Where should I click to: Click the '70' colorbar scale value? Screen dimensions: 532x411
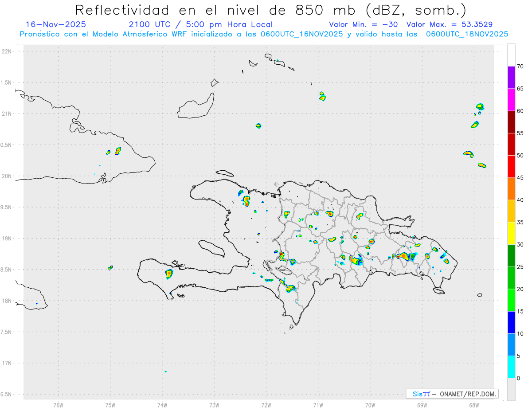pos(520,67)
